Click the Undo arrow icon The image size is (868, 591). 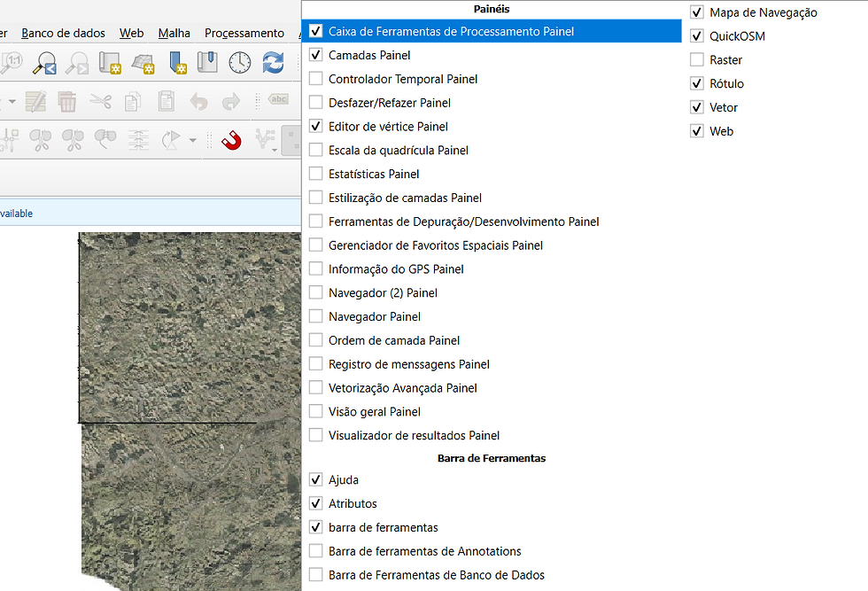pyautogui.click(x=198, y=101)
